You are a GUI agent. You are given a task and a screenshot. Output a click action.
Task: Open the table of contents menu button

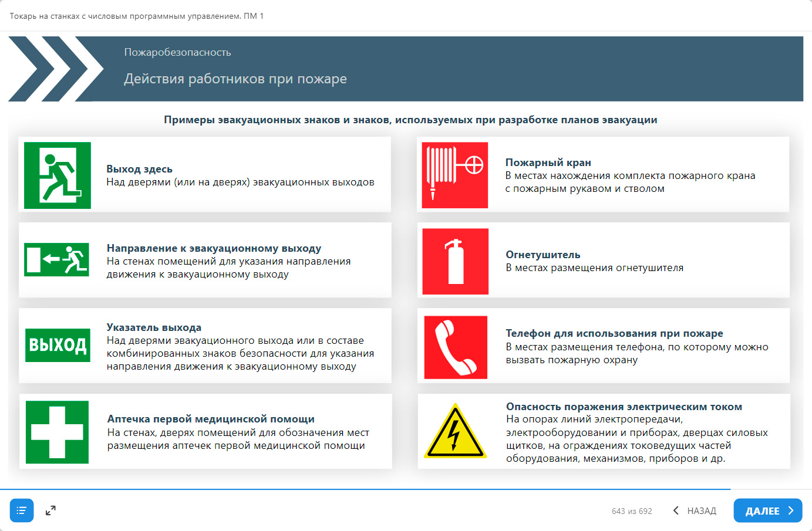point(22,510)
